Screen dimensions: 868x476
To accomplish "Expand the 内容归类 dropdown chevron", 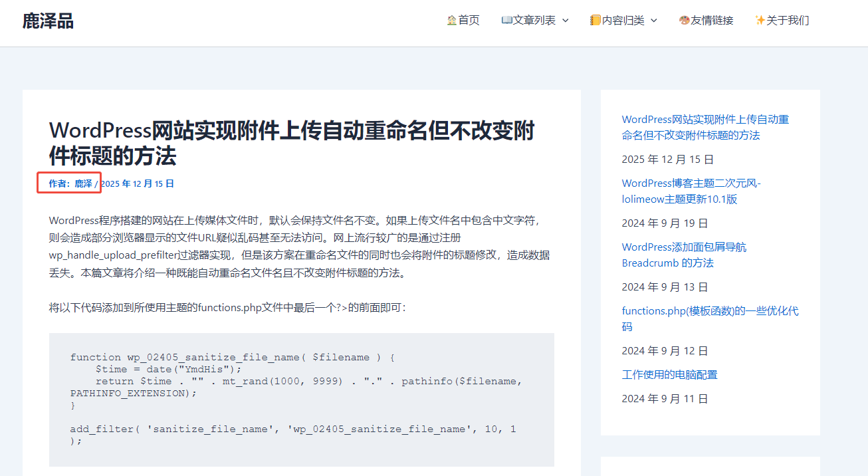I will pos(653,21).
